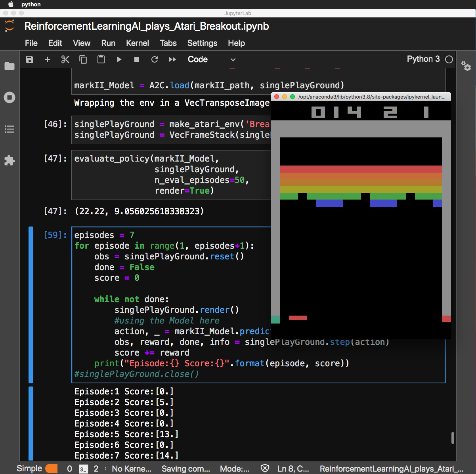Paste cell from clipboard
This screenshot has width=476, height=474.
tap(101, 59)
